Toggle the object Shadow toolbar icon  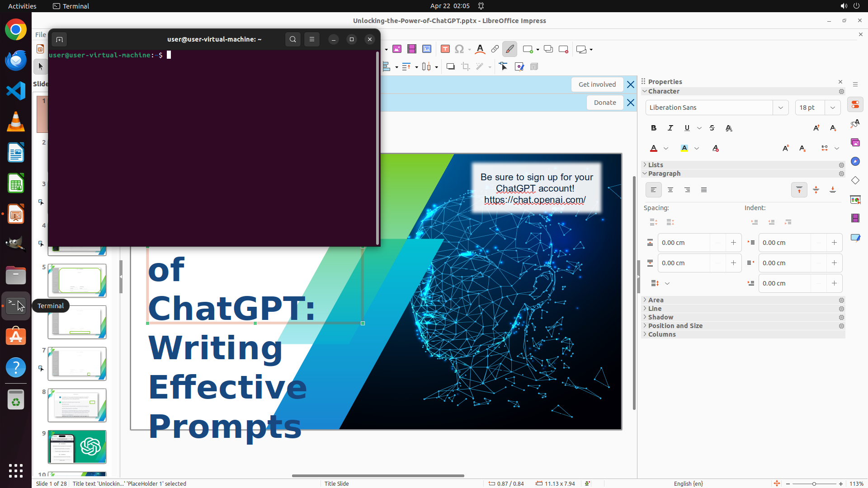point(450,67)
